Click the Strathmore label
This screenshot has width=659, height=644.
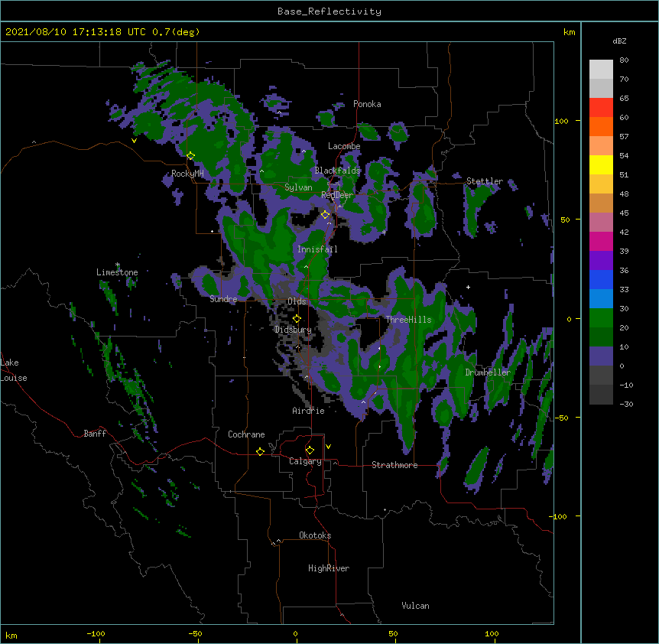pos(394,465)
